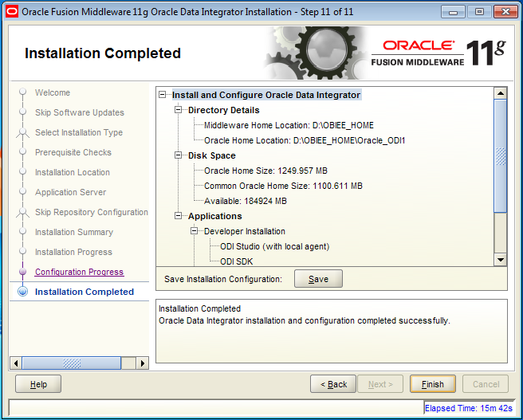Screen dimensions: 523x420
Task: Click sidebar horizontal scroll left arrow
Action: [16, 363]
